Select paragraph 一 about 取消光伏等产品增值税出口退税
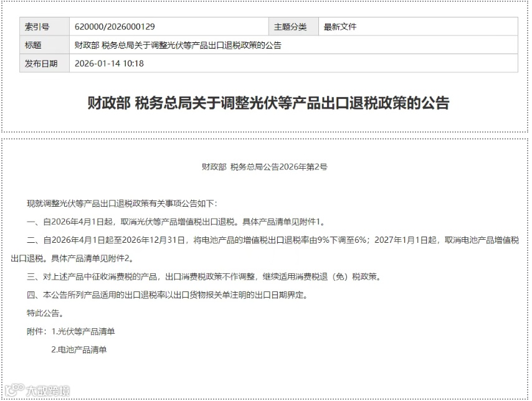Screen dimensions: 532x401 [176, 222]
